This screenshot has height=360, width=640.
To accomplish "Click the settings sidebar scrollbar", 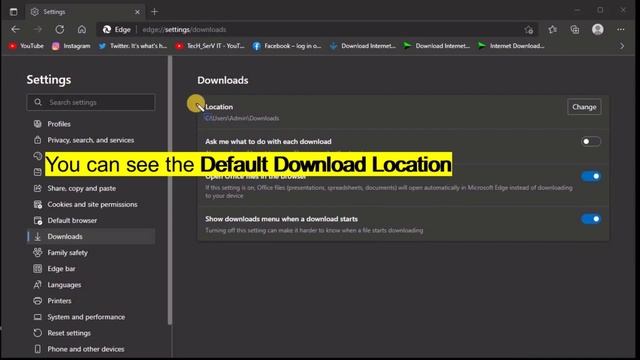I will 170,190.
